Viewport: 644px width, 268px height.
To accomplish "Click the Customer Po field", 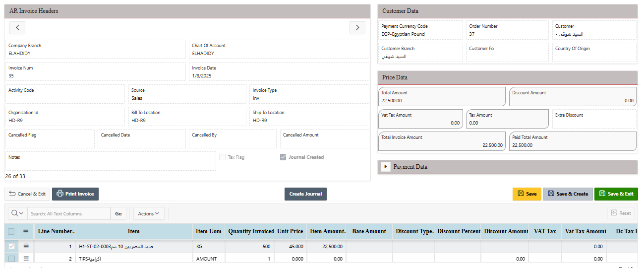I will (x=508, y=52).
